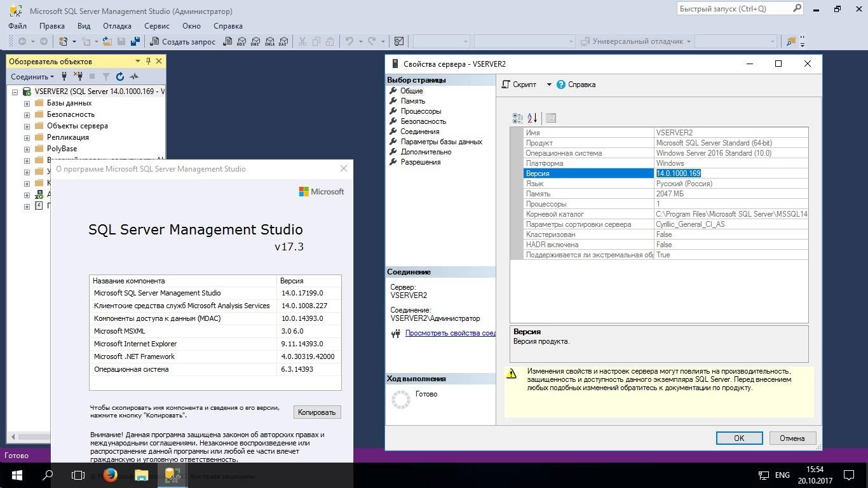Open File Explorer from the taskbar
Viewport: 868px width, 488px height.
tap(141, 475)
